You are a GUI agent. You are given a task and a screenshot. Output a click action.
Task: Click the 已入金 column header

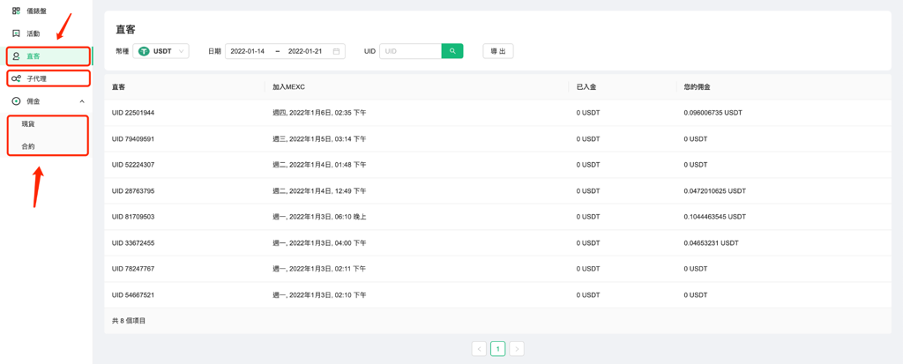point(586,87)
